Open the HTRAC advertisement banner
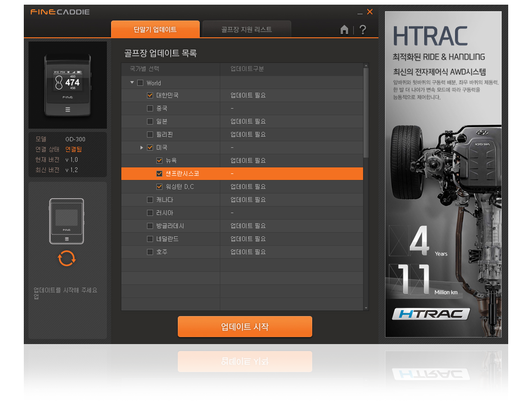The height and width of the screenshot is (414, 532). click(443, 174)
